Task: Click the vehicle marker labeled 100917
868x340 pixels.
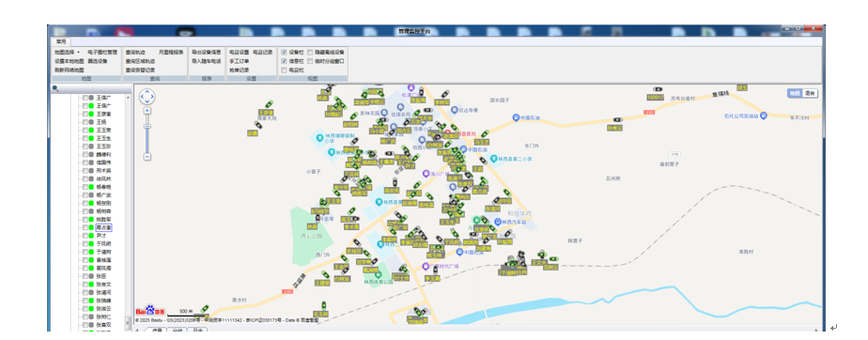Action: coord(658,90)
